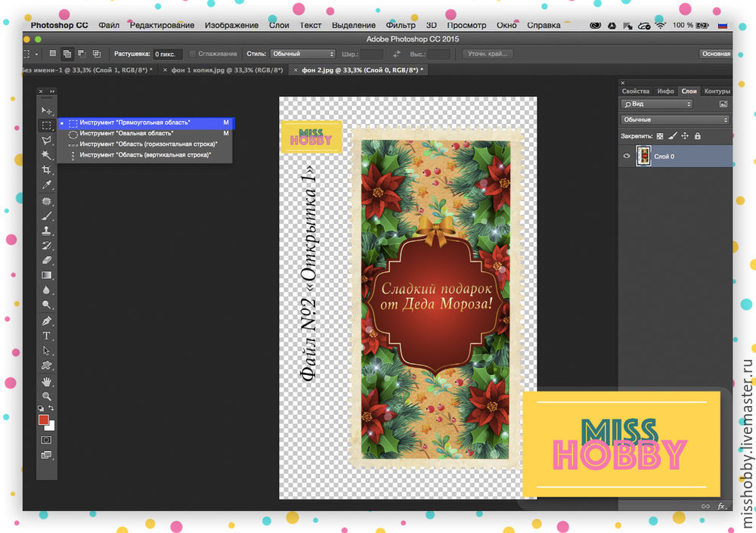Open the Стиль dropdown set to Обычный
This screenshot has height=533, width=756.
click(x=304, y=54)
